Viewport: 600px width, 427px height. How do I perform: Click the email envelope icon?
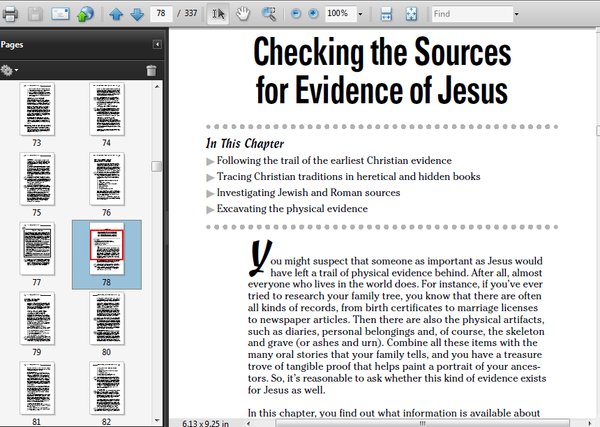[60, 14]
